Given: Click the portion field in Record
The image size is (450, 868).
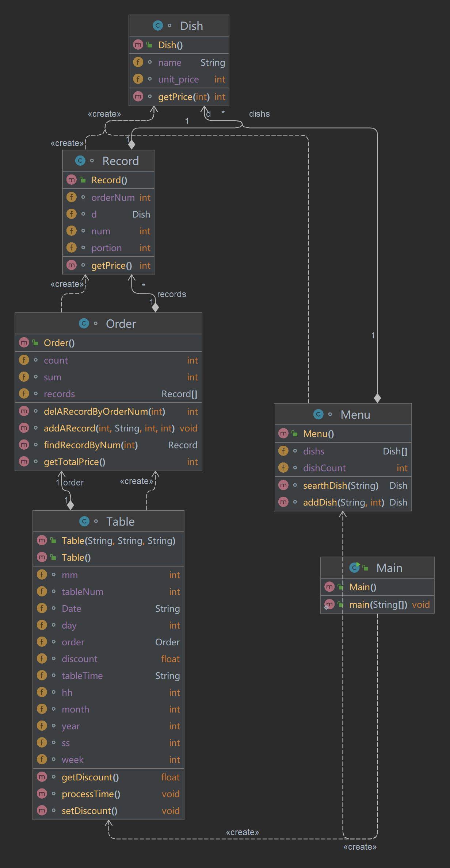Looking at the screenshot, I should [106, 248].
